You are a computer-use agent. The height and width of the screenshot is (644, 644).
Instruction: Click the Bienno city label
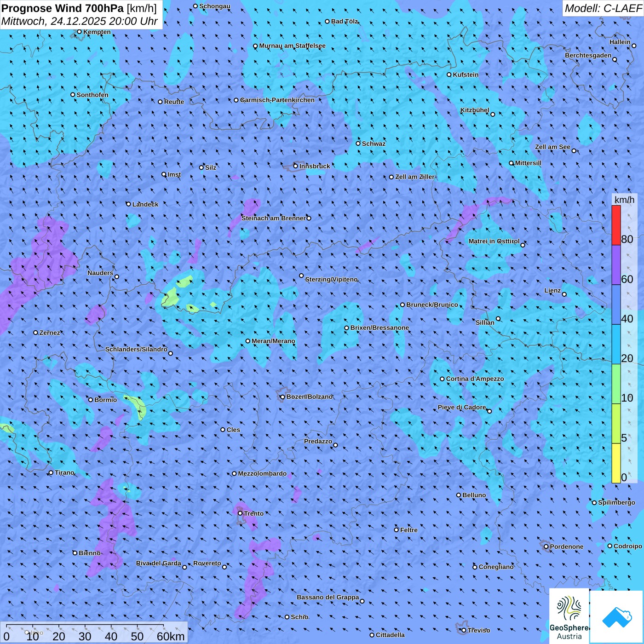[89, 553]
